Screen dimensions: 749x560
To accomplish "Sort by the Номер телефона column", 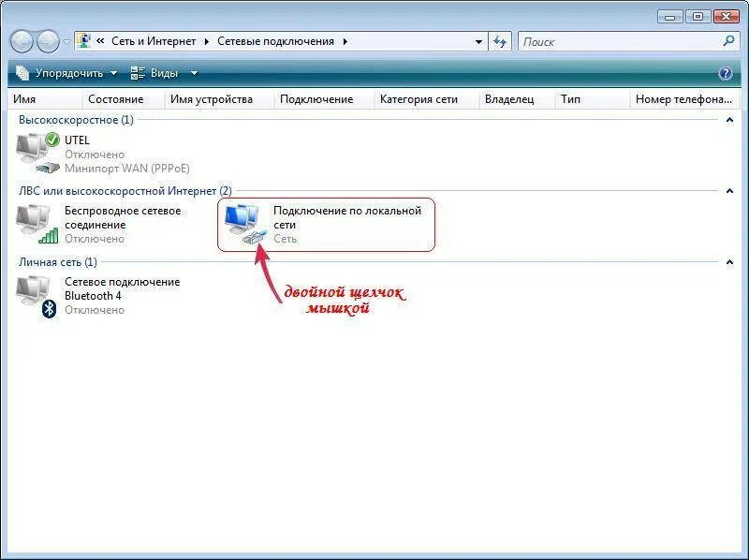I will (684, 99).
